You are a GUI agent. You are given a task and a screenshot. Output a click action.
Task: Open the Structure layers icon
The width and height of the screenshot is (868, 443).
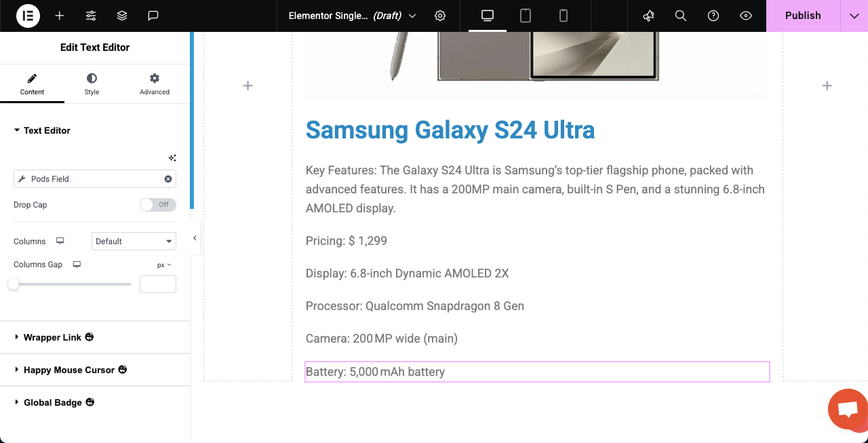click(122, 16)
